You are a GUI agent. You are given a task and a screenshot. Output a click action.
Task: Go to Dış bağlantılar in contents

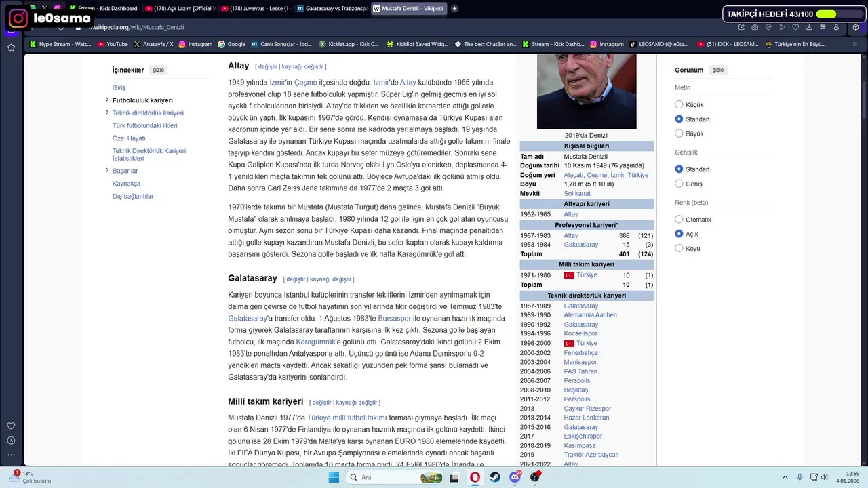point(133,196)
